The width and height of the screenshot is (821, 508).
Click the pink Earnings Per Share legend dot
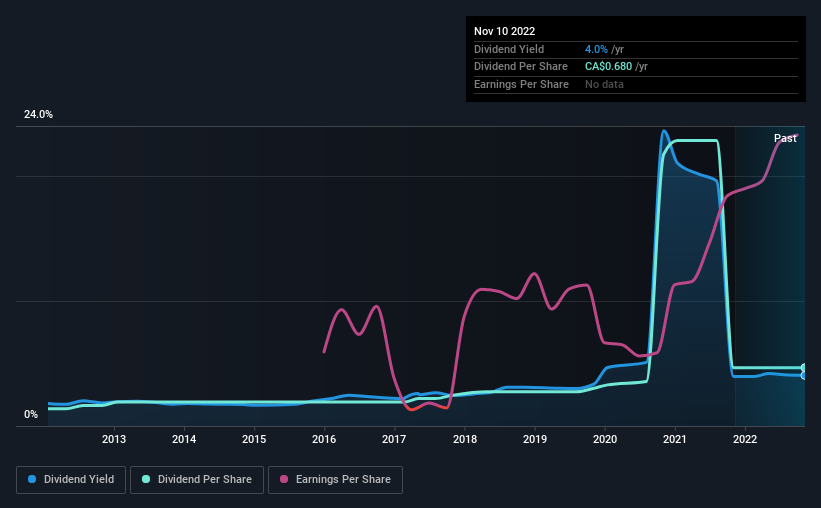click(x=284, y=479)
